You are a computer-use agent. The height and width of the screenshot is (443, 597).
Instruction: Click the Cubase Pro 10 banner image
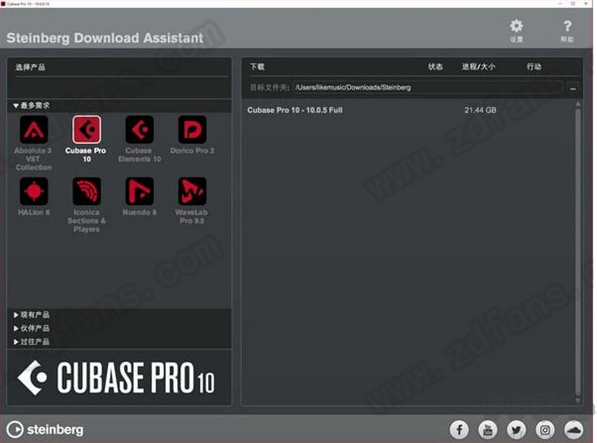click(119, 377)
